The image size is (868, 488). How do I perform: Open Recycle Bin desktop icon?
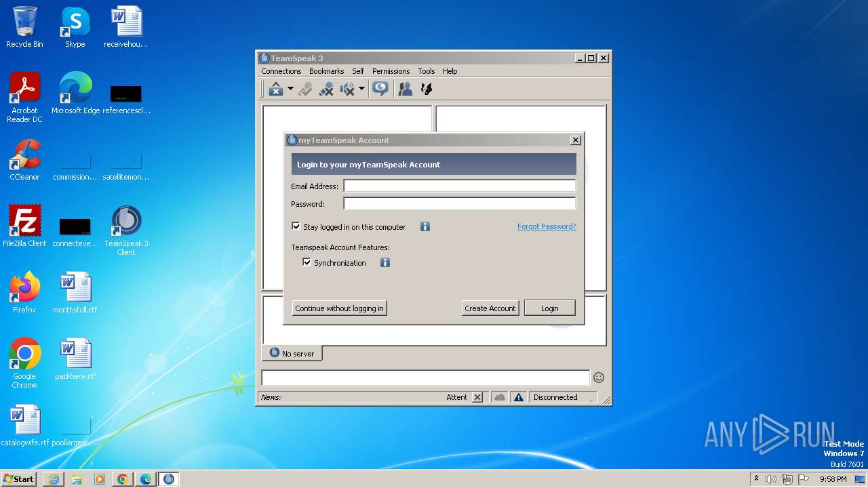pos(24,27)
